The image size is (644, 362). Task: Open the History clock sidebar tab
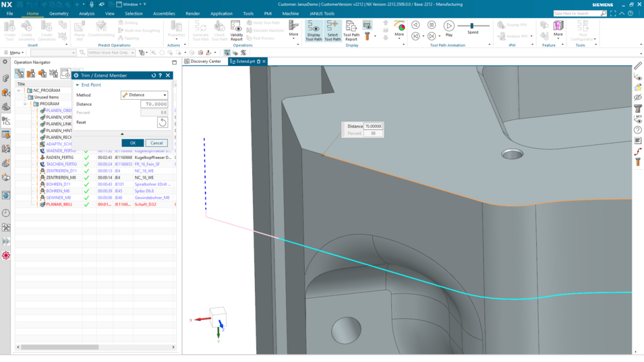[x=6, y=213]
